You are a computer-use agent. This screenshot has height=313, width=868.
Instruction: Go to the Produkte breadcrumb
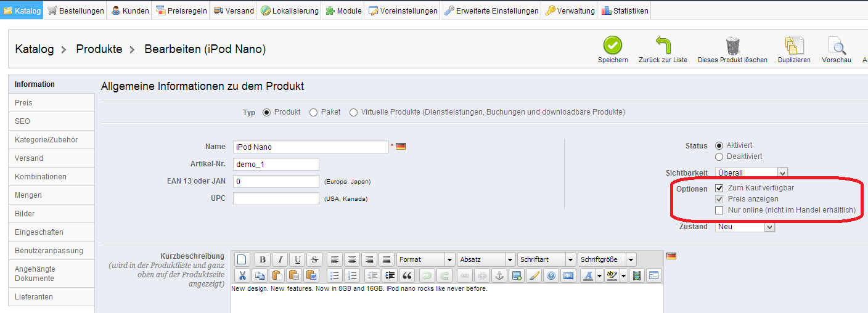coord(99,49)
